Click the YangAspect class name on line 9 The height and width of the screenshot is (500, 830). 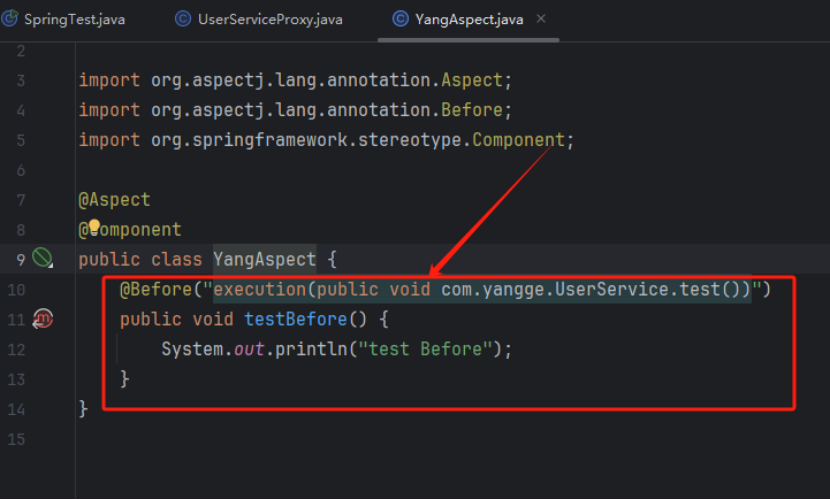pos(264,259)
